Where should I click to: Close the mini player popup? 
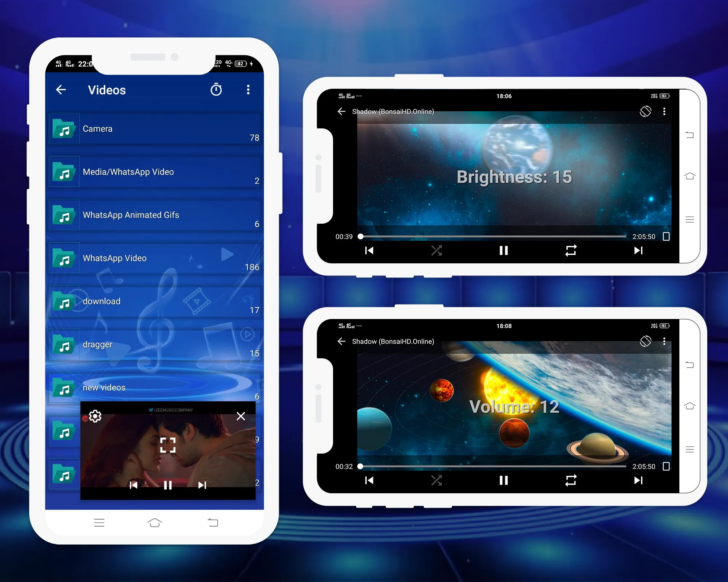[241, 417]
